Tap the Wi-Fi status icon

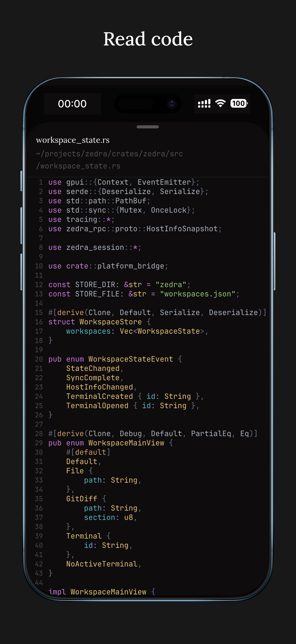point(220,103)
